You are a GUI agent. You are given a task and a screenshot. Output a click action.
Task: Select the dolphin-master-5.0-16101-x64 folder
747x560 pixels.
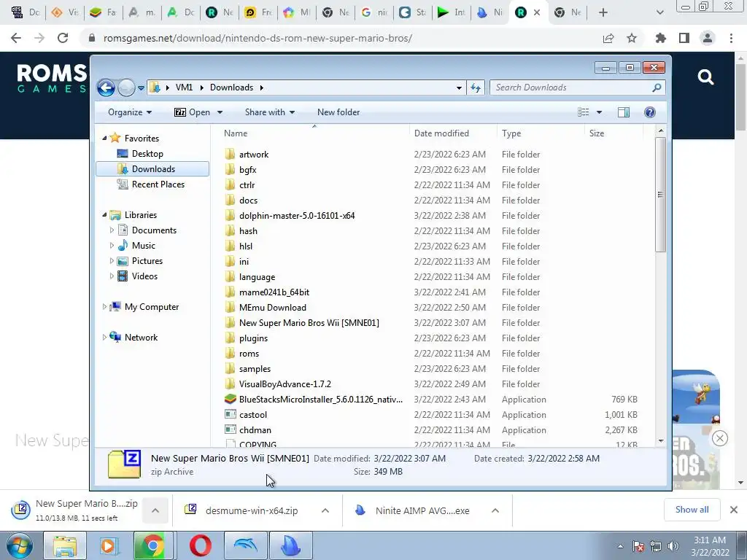(x=297, y=216)
